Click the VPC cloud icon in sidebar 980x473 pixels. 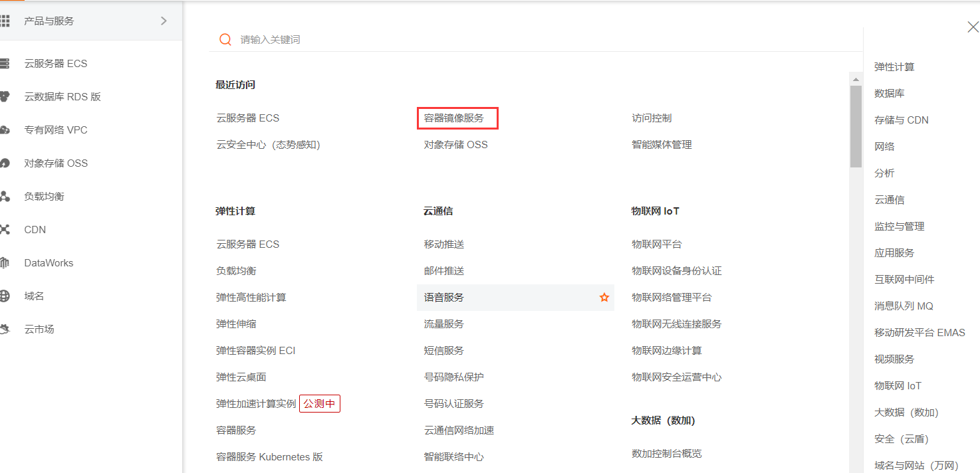(5, 130)
